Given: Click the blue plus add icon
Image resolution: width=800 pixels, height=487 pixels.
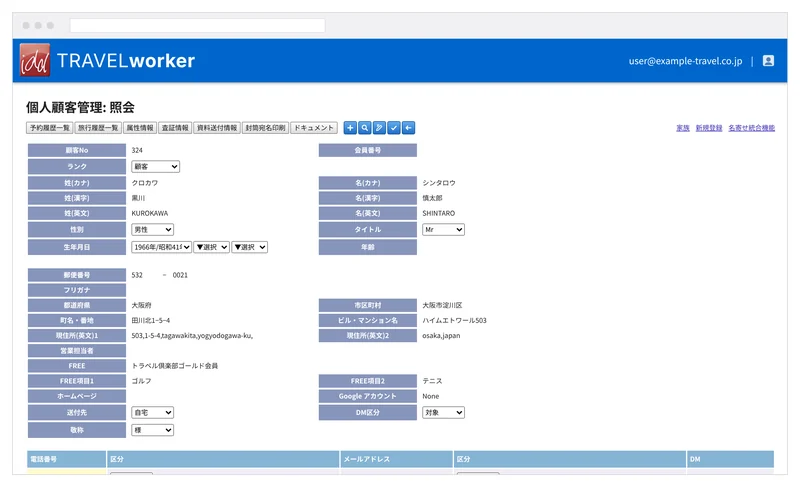Looking at the screenshot, I should tap(350, 128).
